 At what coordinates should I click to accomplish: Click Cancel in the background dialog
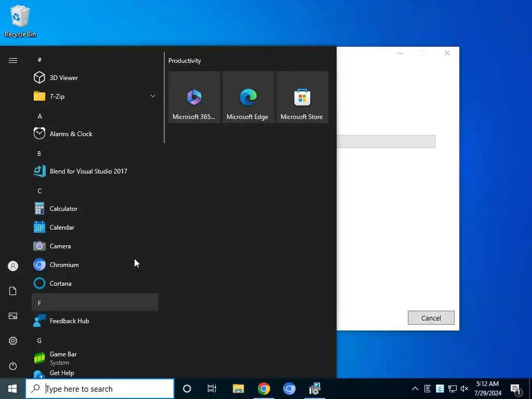[x=431, y=318]
